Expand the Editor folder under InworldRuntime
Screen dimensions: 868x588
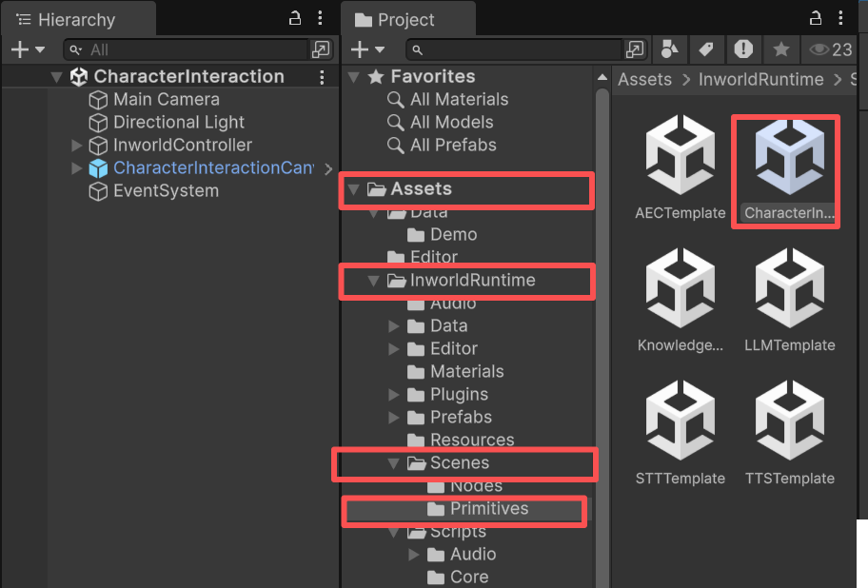point(394,349)
